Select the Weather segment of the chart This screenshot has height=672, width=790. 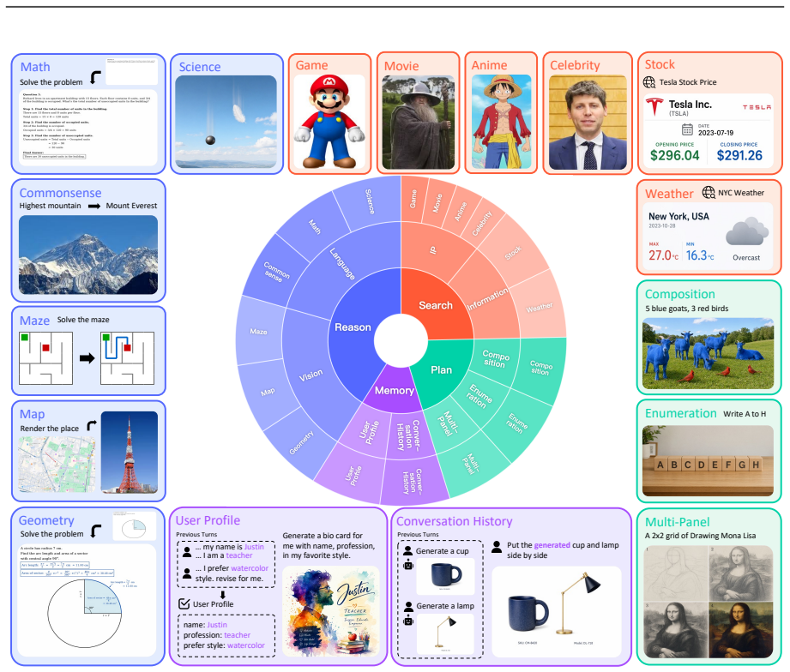[539, 308]
